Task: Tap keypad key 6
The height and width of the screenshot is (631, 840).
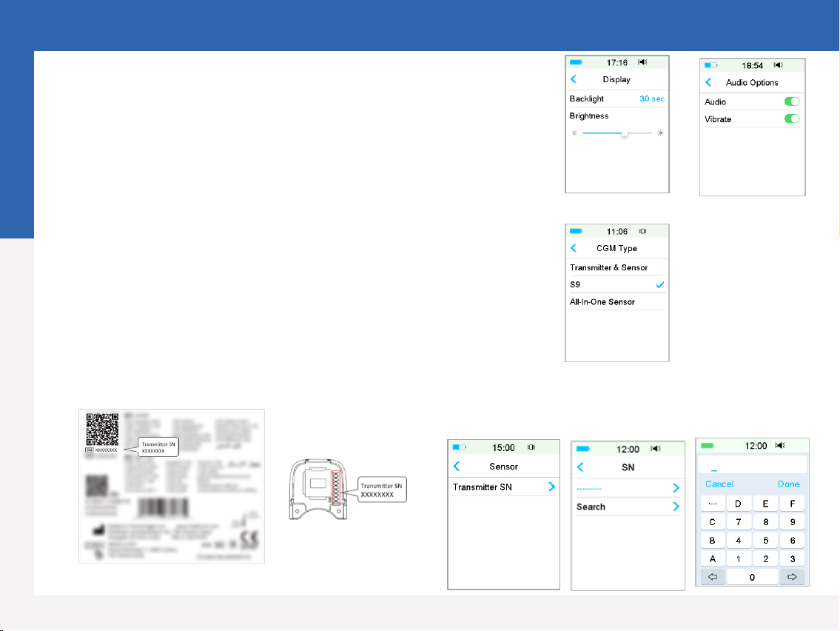Action: point(793,541)
